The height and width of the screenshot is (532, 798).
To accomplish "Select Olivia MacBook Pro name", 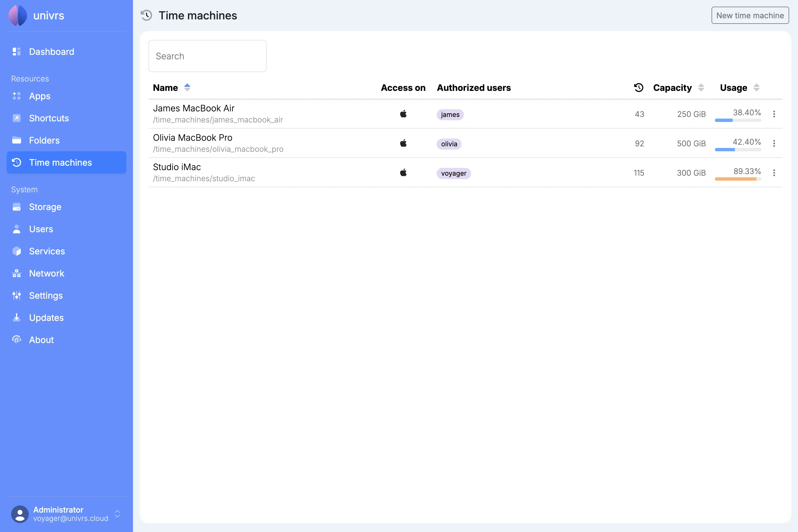I will (x=193, y=137).
